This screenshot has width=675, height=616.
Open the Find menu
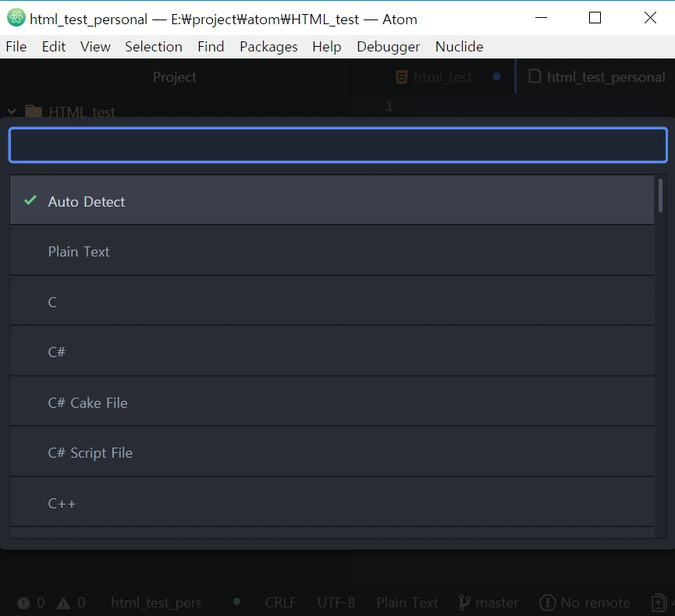coord(211,47)
